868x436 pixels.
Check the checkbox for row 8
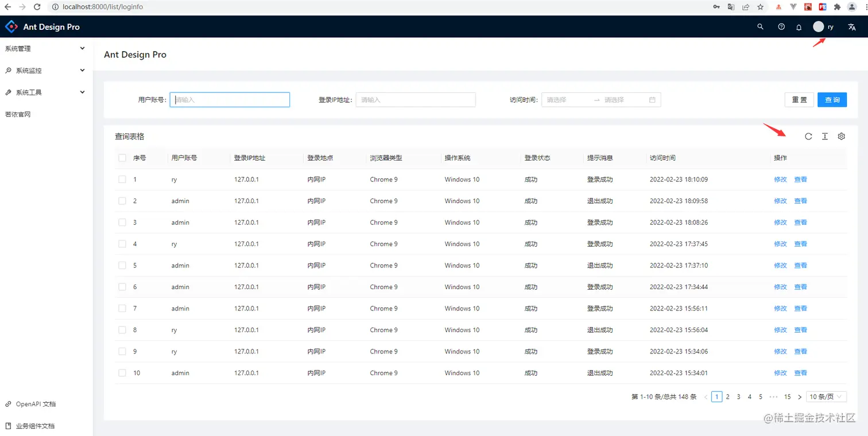pos(122,330)
